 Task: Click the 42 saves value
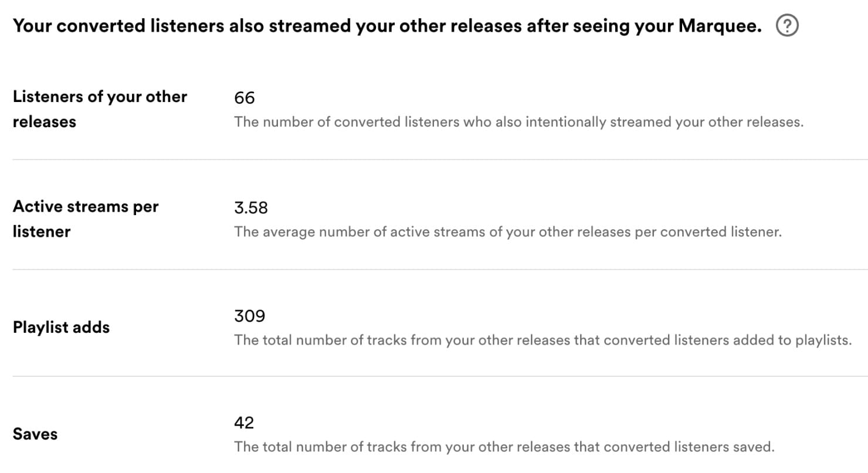pyautogui.click(x=244, y=423)
